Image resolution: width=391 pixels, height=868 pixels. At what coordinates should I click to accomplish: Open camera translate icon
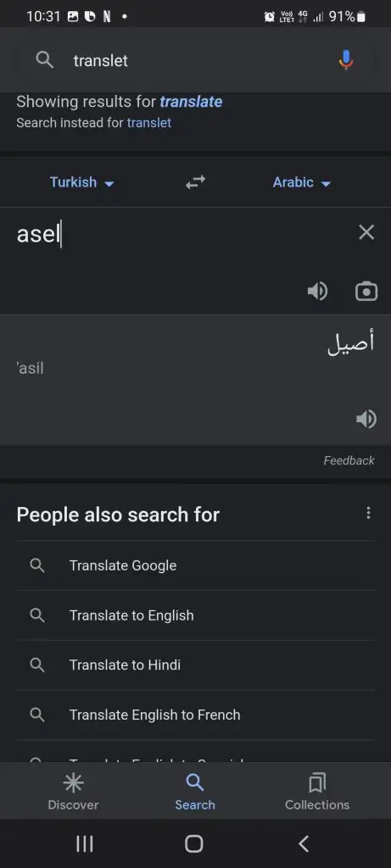tap(366, 292)
